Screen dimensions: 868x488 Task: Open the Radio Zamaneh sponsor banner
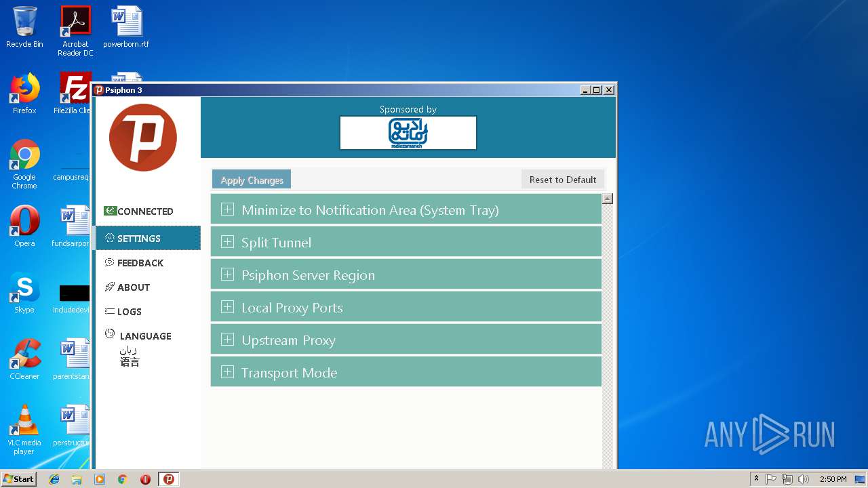[x=408, y=133]
